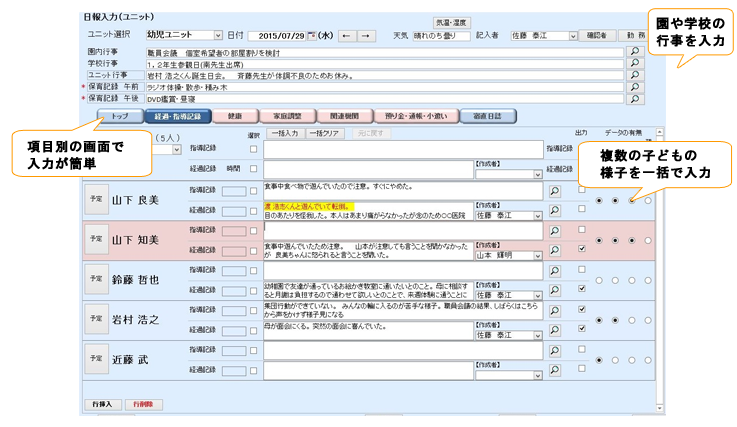Tick selection checkbox in the 一括入力 header row

tap(253, 149)
